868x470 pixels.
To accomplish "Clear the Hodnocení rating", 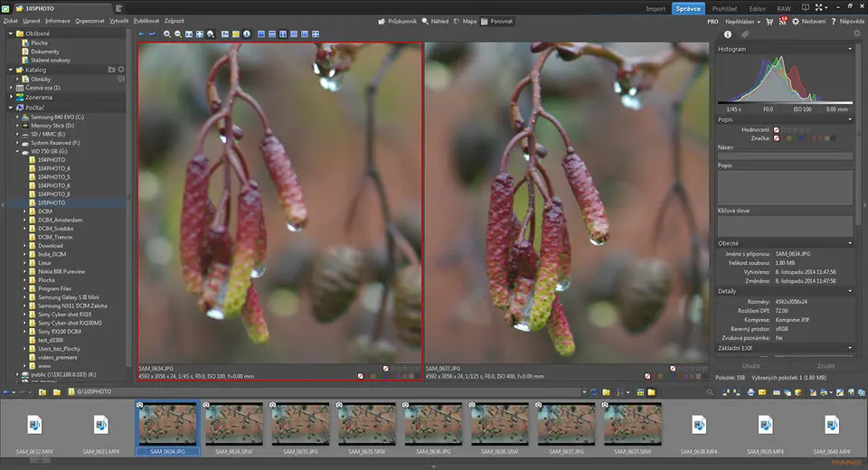I will tap(776, 129).
